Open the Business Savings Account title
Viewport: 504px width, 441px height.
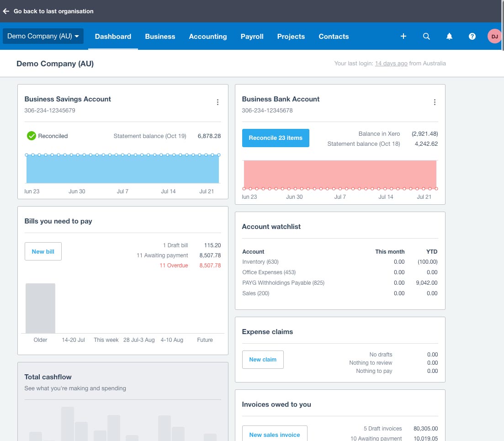(x=68, y=99)
